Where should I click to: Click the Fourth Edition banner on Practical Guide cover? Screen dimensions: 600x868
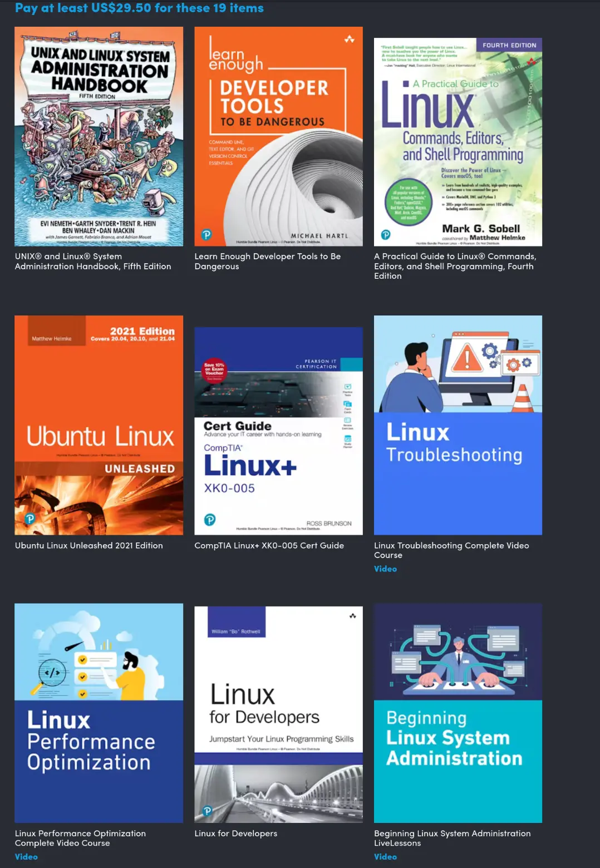tap(510, 45)
